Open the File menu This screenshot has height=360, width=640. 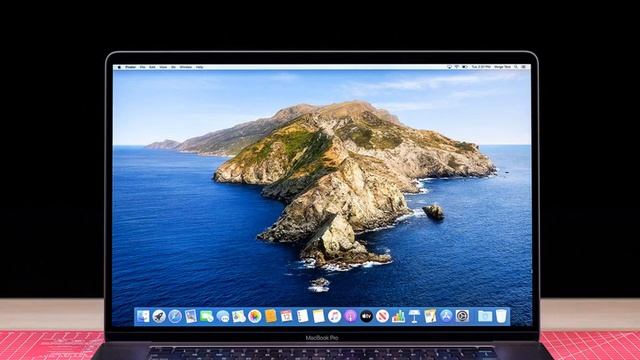click(142, 67)
